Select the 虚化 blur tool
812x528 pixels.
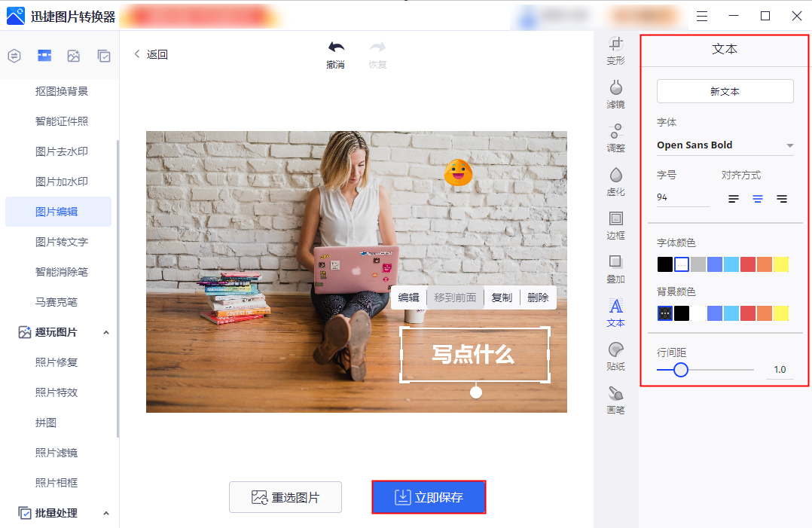click(x=615, y=182)
